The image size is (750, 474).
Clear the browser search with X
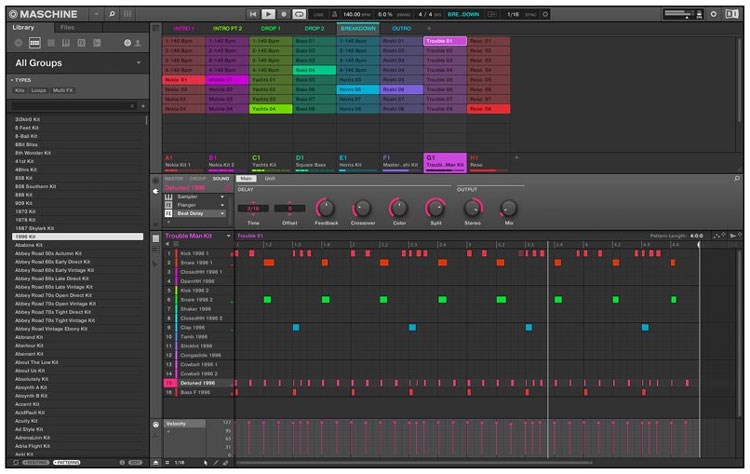tap(132, 106)
